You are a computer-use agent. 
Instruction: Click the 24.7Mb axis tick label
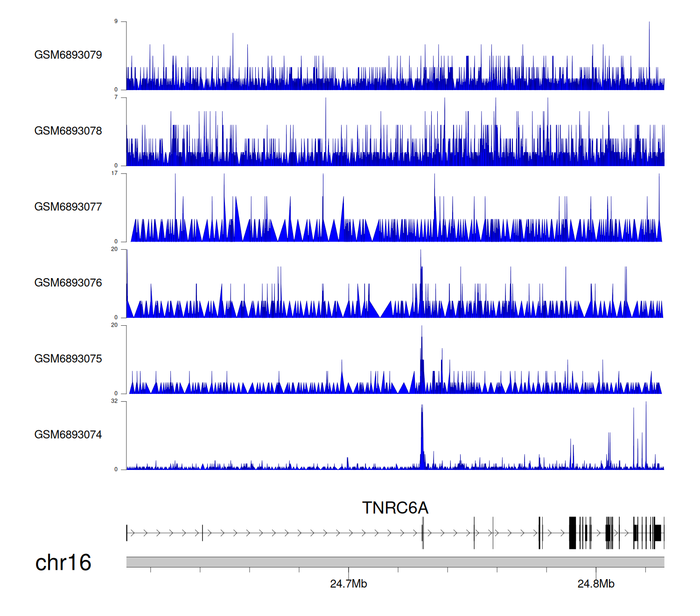(x=348, y=584)
